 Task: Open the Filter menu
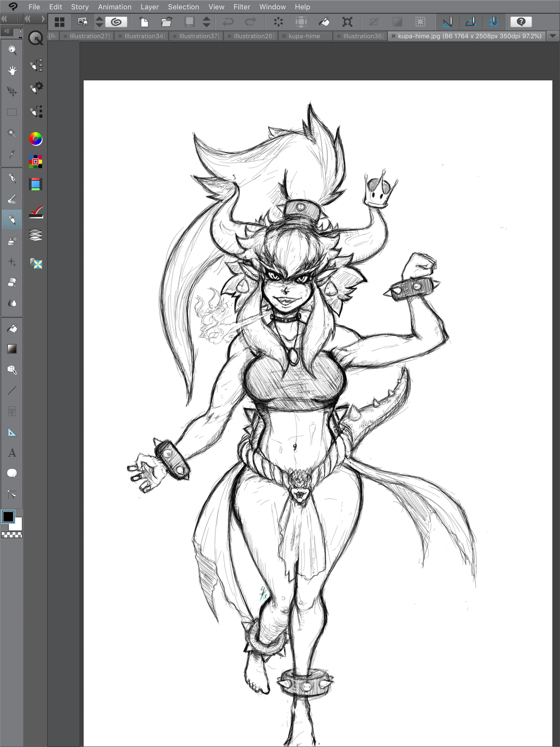(x=242, y=7)
